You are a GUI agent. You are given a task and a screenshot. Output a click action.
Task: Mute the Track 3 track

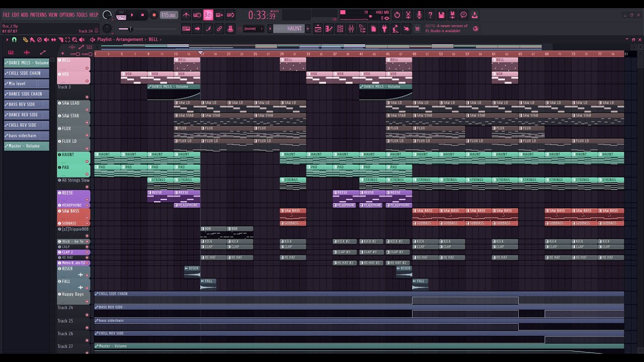[x=87, y=97]
